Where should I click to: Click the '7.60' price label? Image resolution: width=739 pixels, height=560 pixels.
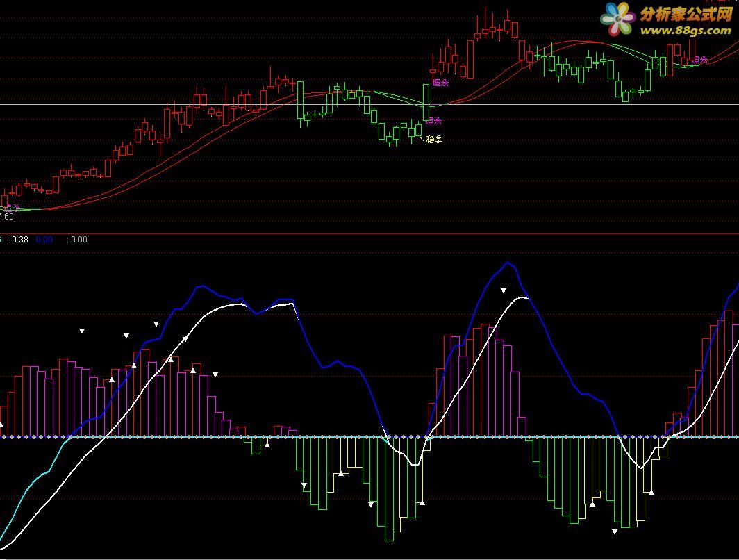[x=7, y=217]
